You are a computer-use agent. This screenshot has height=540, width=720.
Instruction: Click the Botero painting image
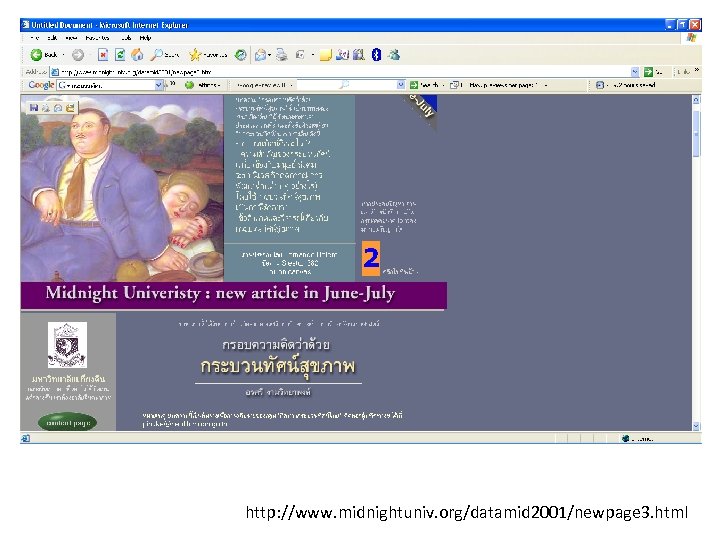122,188
